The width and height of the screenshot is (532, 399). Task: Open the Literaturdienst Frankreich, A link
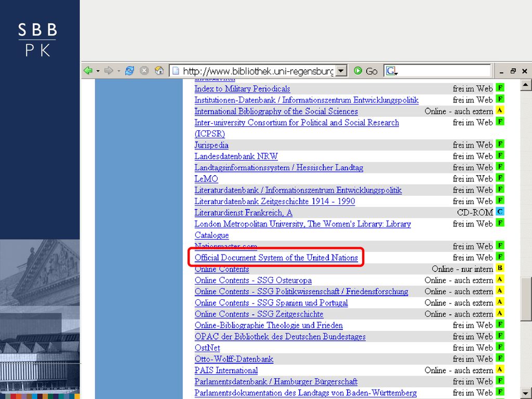point(243,212)
